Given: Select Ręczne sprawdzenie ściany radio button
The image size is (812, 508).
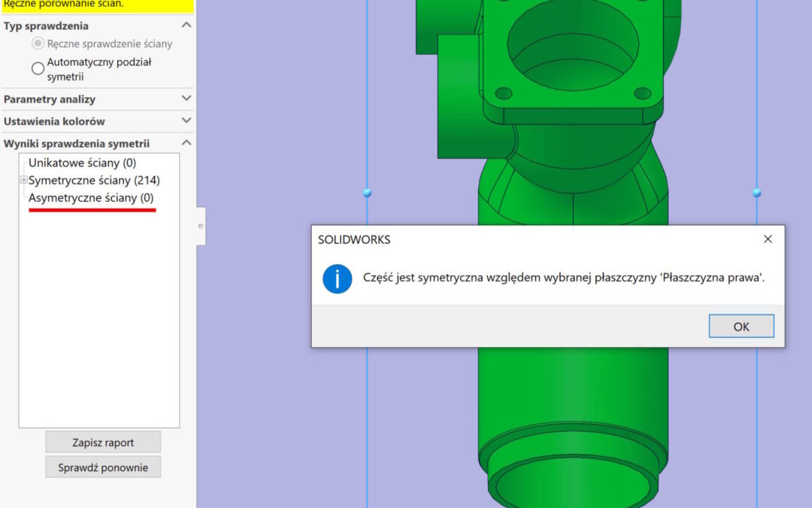Looking at the screenshot, I should pos(38,44).
